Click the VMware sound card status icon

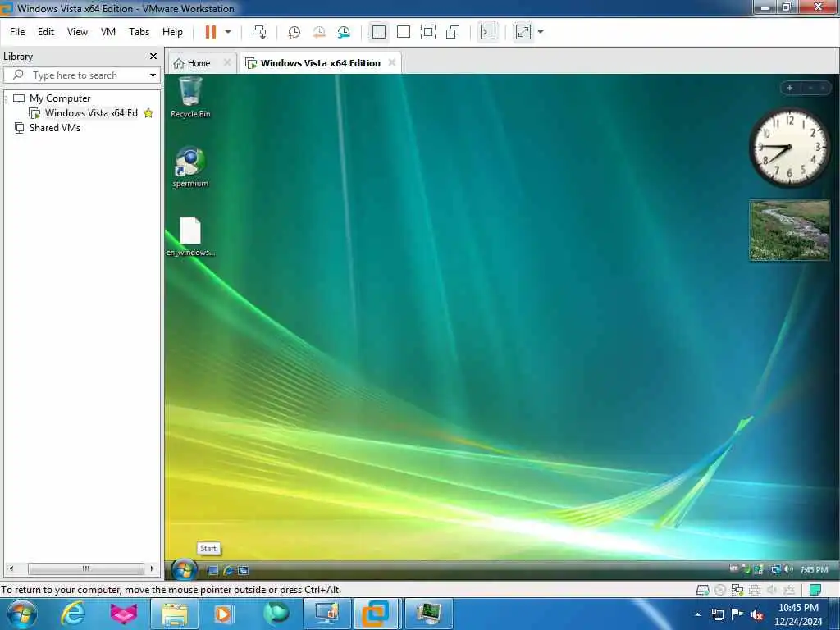pos(771,590)
